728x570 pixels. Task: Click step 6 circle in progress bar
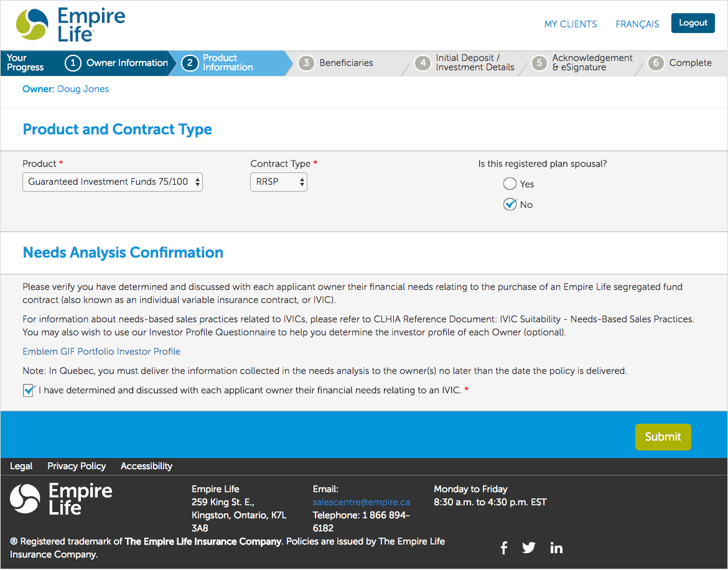(656, 63)
